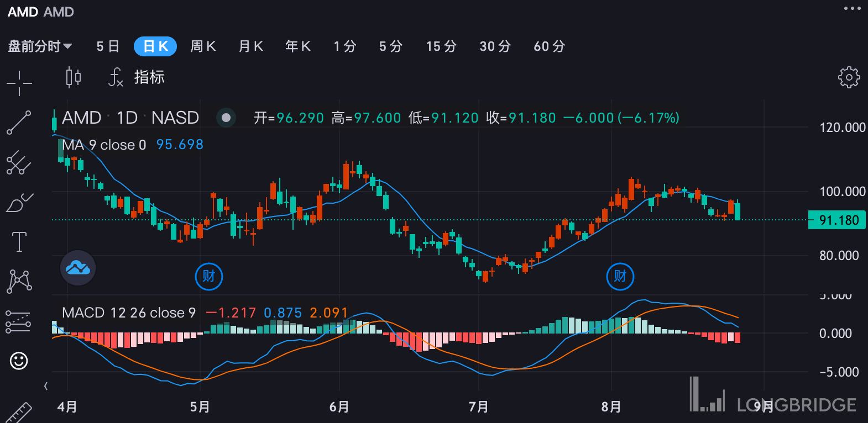The width and height of the screenshot is (868, 423).
Task: Switch to 年K yearly chart
Action: click(x=298, y=46)
